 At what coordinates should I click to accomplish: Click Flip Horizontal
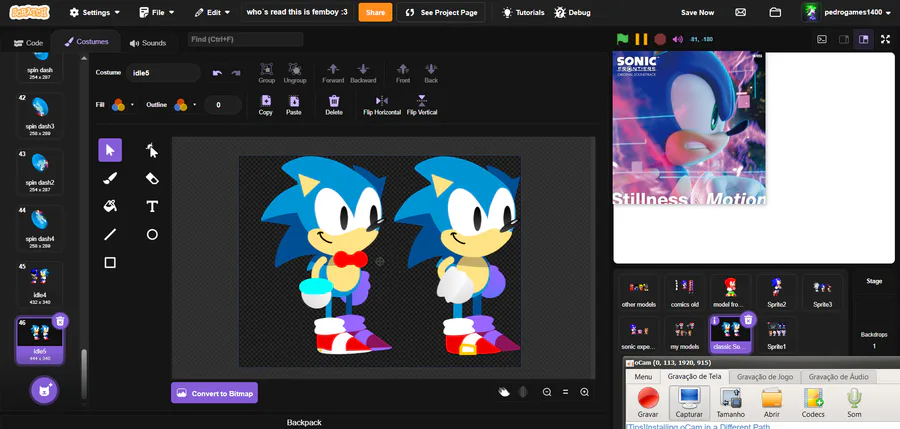(382, 105)
